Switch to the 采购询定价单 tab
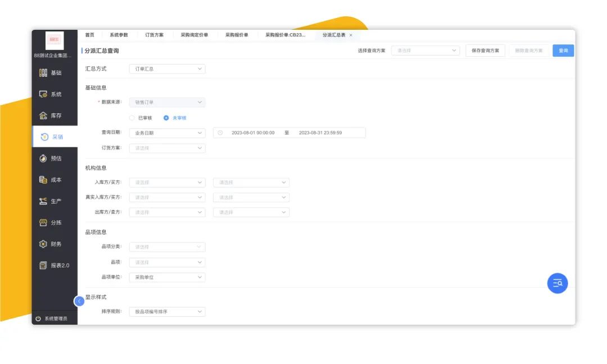 click(194, 35)
